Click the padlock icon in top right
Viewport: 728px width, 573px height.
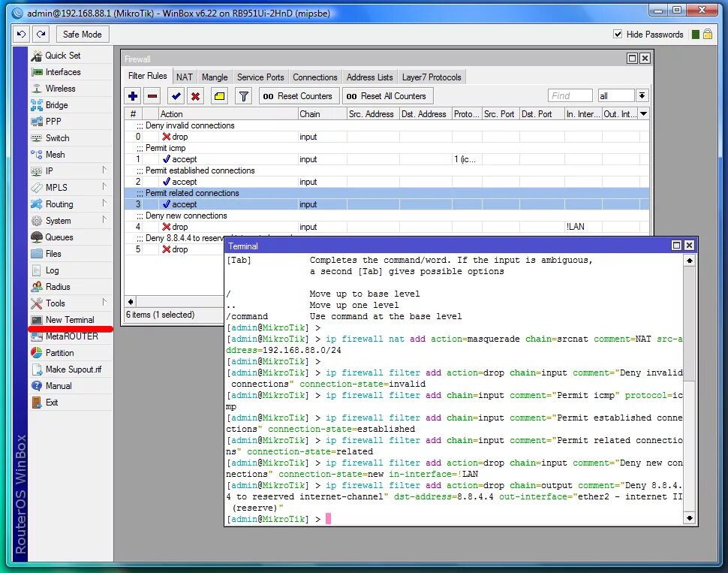tap(707, 34)
